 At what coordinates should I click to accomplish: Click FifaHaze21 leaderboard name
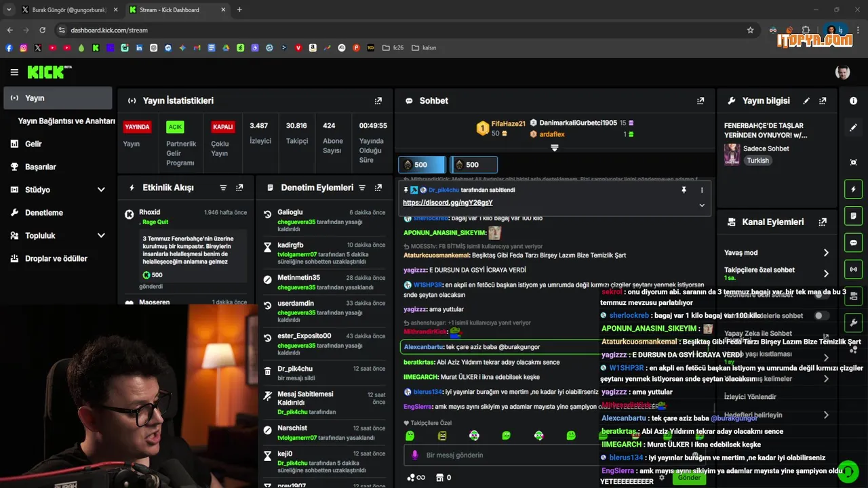pos(509,124)
